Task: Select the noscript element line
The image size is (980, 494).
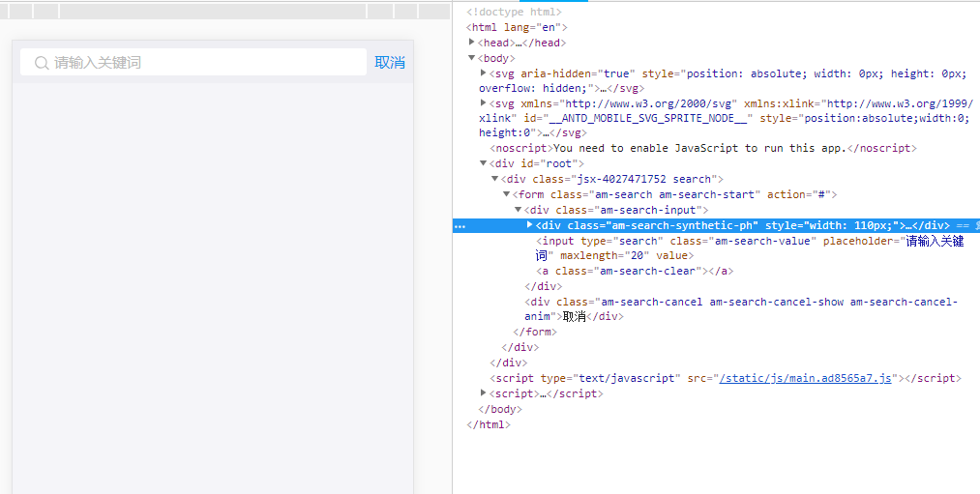Action: (x=703, y=148)
